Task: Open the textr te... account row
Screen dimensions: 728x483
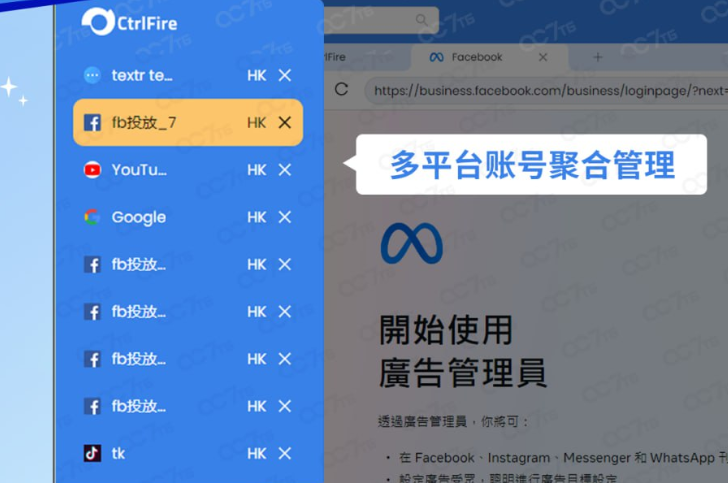Action: [x=188, y=75]
